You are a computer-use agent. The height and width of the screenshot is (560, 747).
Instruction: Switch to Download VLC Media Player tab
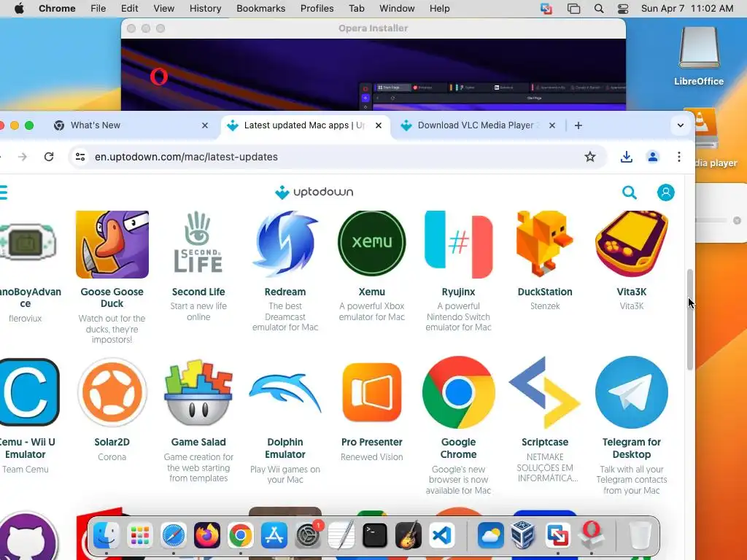tap(478, 125)
